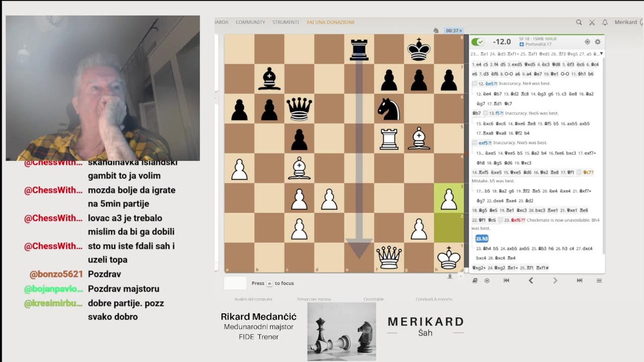Click the small player icon below the board
Viewport: 644px width, 362px height.
[449, 276]
